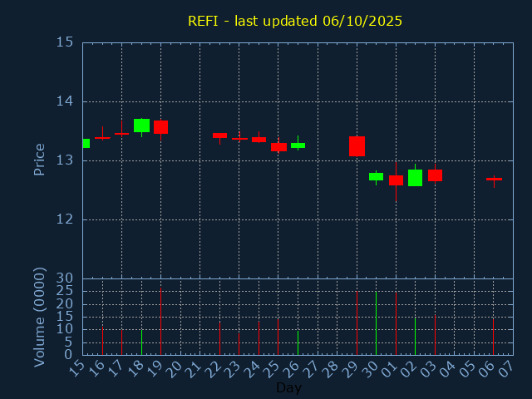Select the red candlestick on day 03
The height and width of the screenshot is (399, 532).
(435, 175)
